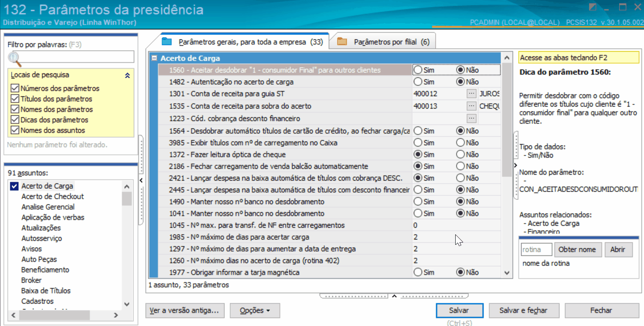This screenshot has width=644, height=326.
Task: Click subjects list horizontal scroll right arrow
Action: pos(116,315)
